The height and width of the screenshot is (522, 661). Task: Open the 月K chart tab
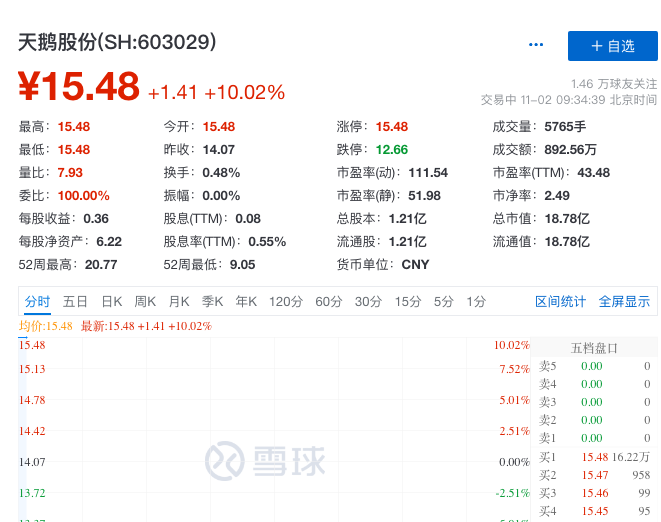(x=179, y=301)
